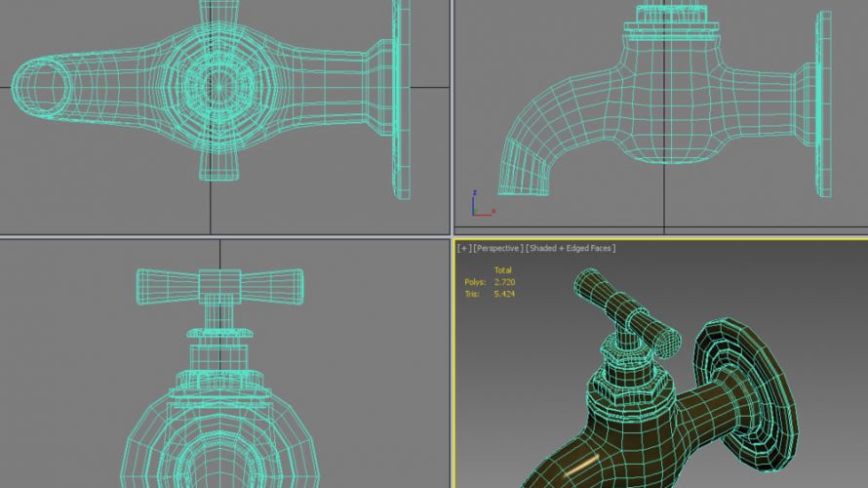Click the vertical divider between top viewports

[x=452, y=117]
